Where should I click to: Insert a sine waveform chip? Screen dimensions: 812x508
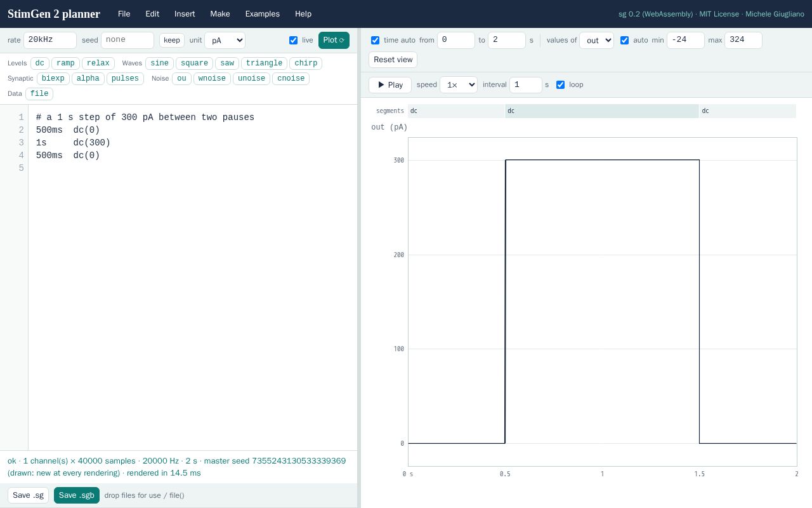[x=159, y=63]
